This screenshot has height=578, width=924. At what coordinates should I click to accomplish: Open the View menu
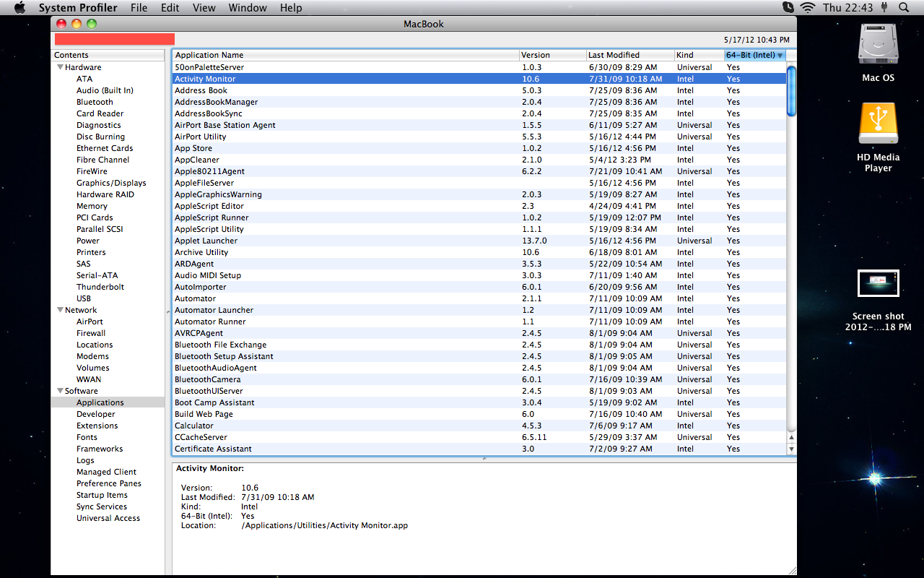pyautogui.click(x=204, y=7)
